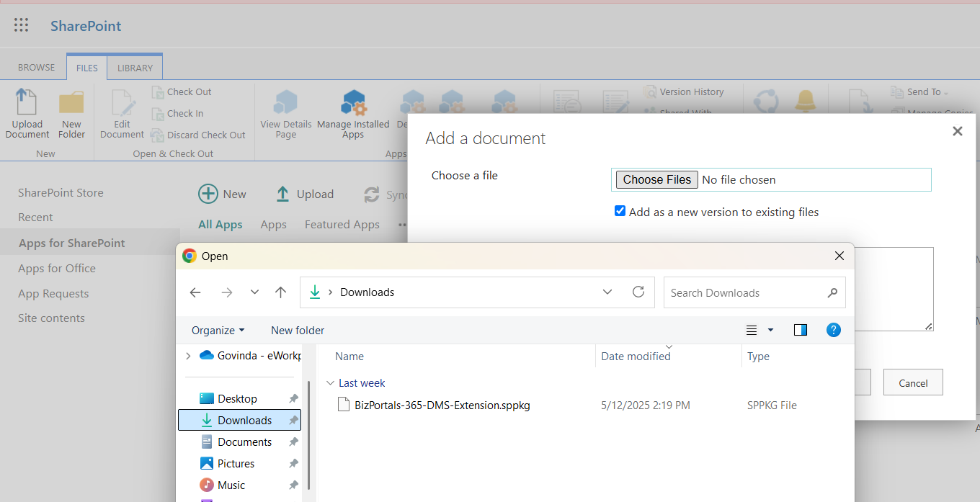Click the Upload arrow in library toolbar
Viewport: 980px width, 502px height.
[282, 194]
